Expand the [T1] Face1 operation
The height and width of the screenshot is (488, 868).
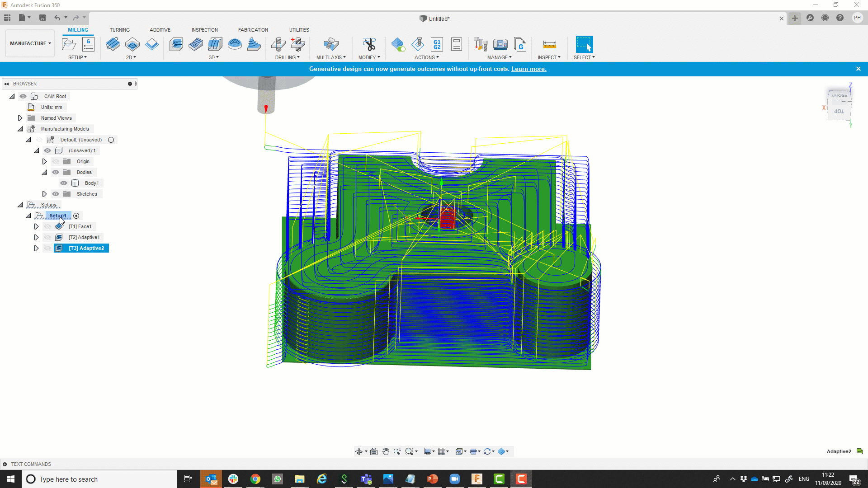click(x=37, y=226)
